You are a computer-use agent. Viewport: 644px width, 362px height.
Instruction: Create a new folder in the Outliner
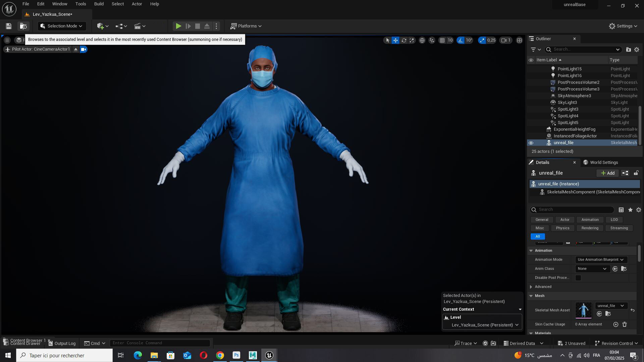[x=628, y=50]
